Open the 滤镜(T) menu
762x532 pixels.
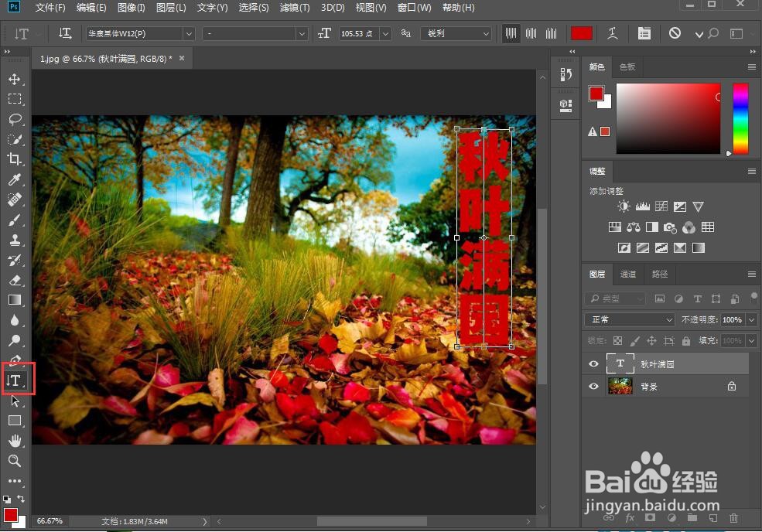click(x=295, y=8)
